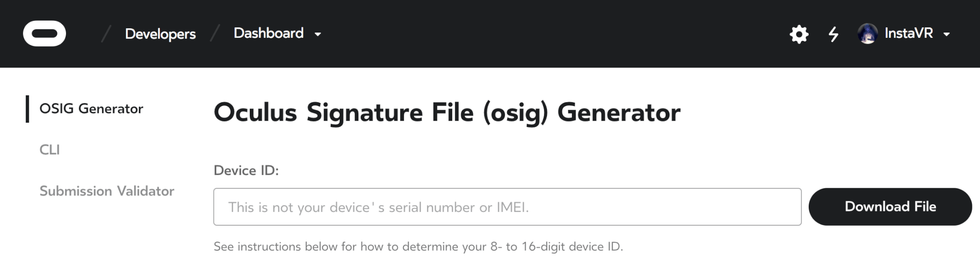Open Submission Validator in the sidebar
Image resolution: width=980 pixels, height=266 pixels.
[x=107, y=191]
